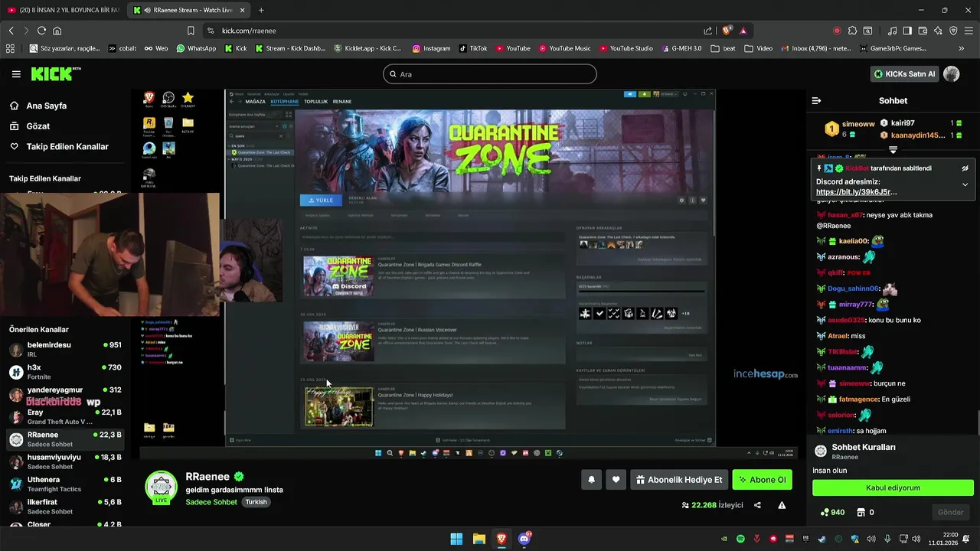
Task: Click the blue YÜKLE button in stream
Action: point(321,201)
